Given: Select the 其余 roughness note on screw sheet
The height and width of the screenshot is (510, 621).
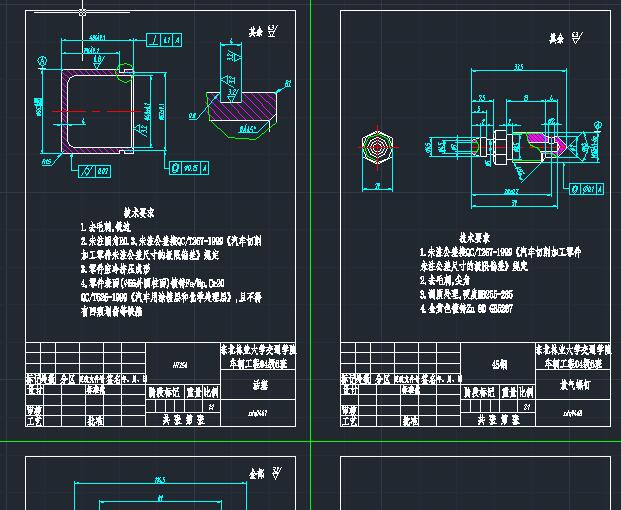Looking at the screenshot, I should [566, 38].
